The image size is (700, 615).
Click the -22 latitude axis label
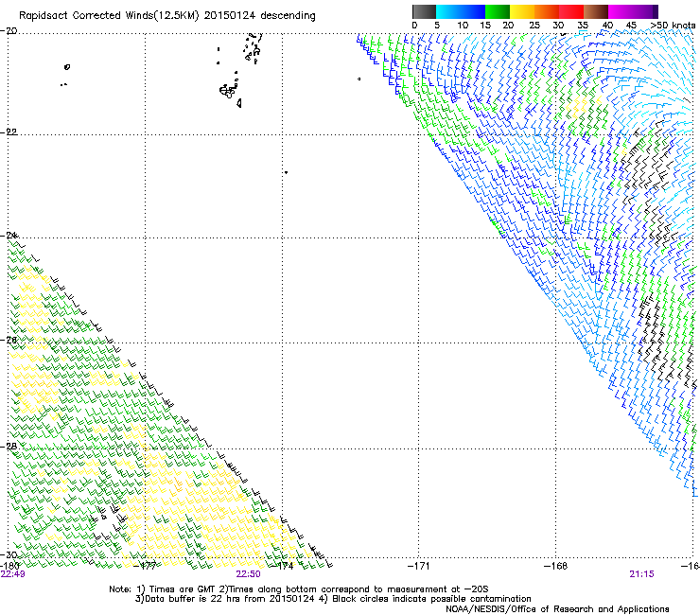click(9, 132)
